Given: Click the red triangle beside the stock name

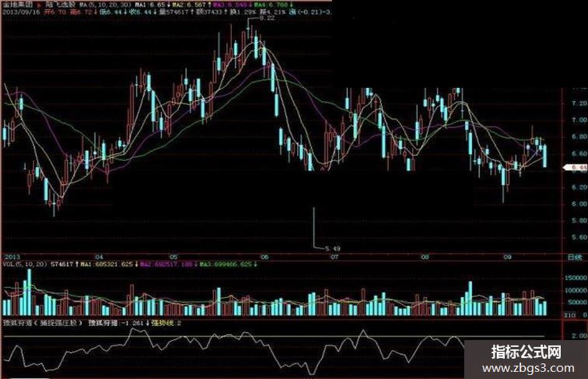Looking at the screenshot, I should (40, 5).
